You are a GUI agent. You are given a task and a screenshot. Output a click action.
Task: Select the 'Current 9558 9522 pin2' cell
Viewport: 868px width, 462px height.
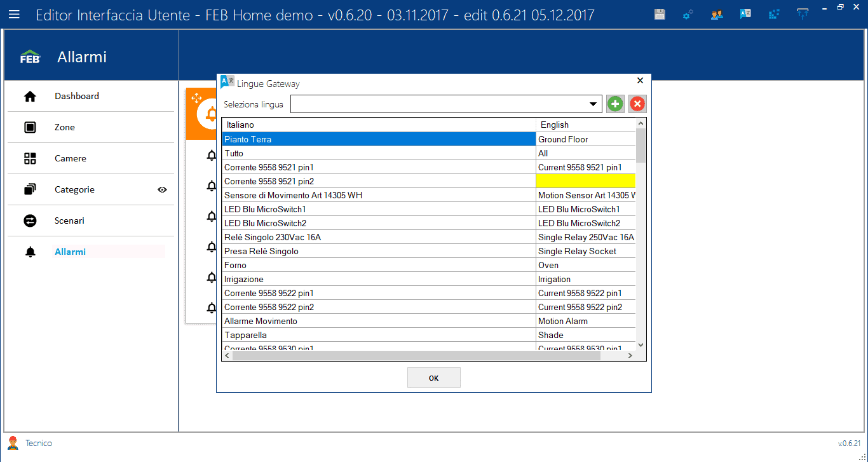(x=586, y=307)
